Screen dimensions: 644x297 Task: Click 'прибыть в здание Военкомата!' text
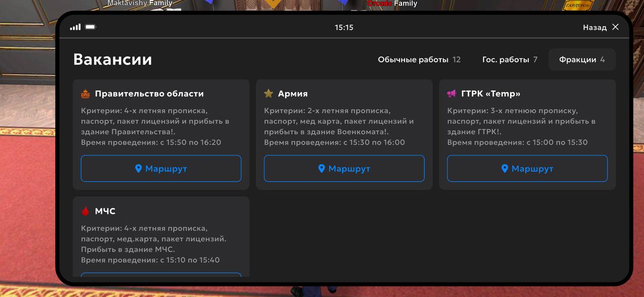click(326, 132)
